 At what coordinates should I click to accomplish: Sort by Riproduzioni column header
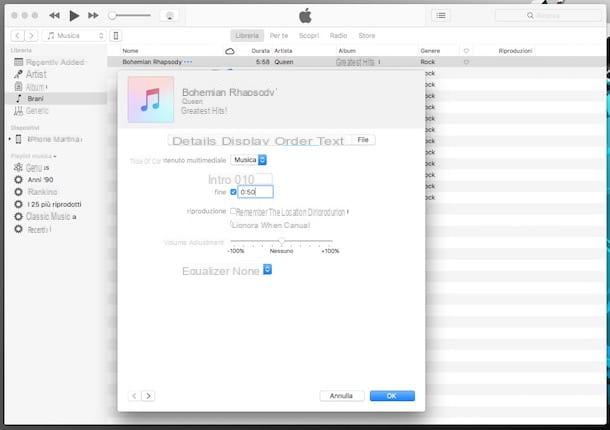pyautogui.click(x=515, y=51)
